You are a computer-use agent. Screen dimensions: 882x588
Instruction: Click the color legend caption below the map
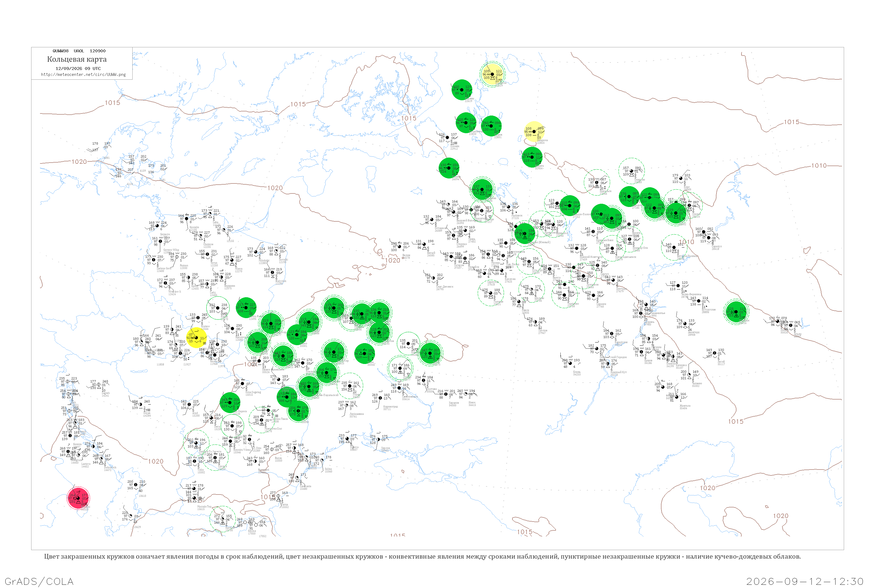(422, 557)
